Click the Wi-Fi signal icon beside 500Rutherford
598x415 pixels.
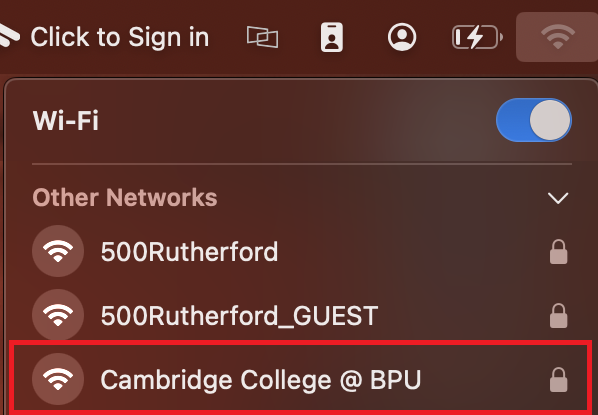[x=58, y=251]
